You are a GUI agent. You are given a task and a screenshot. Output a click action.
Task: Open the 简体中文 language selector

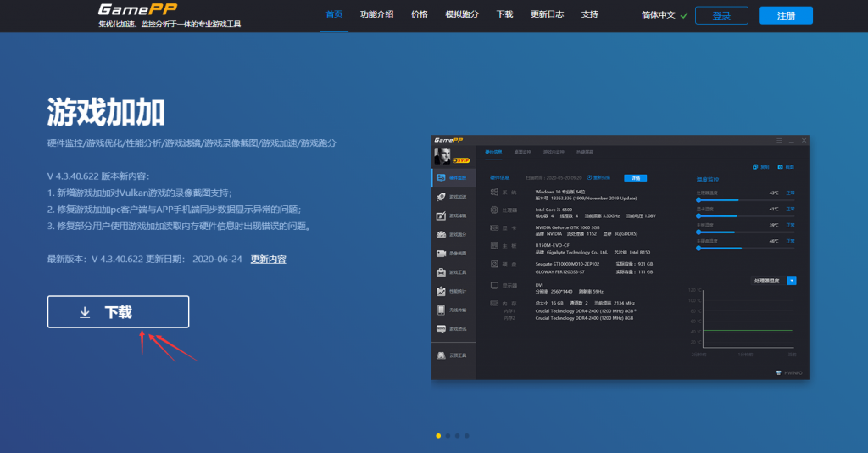pyautogui.click(x=665, y=15)
